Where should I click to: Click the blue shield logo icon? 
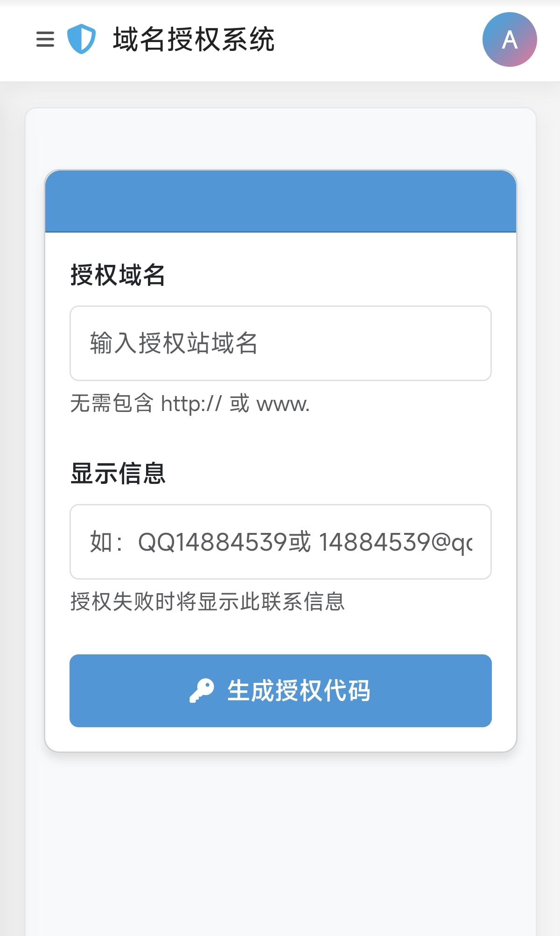[x=81, y=39]
